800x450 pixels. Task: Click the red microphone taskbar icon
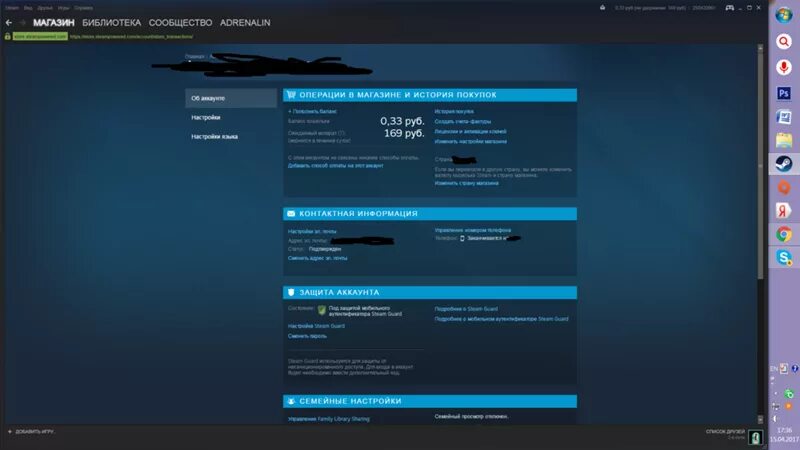pos(784,67)
